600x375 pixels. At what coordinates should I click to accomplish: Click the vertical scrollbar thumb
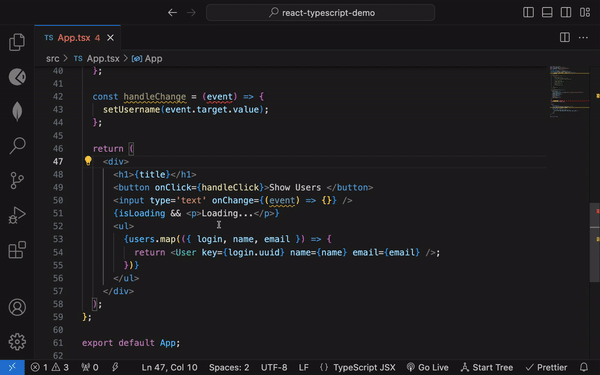pos(595,242)
